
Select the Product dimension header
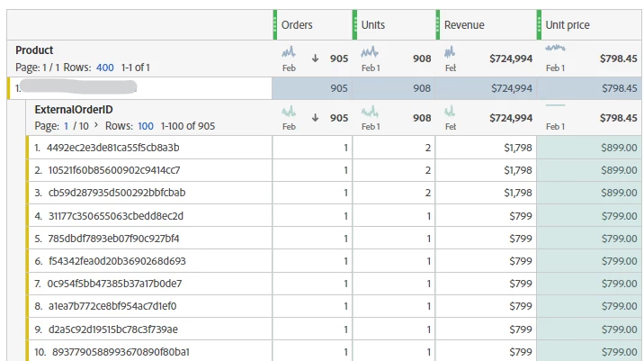coord(34,50)
